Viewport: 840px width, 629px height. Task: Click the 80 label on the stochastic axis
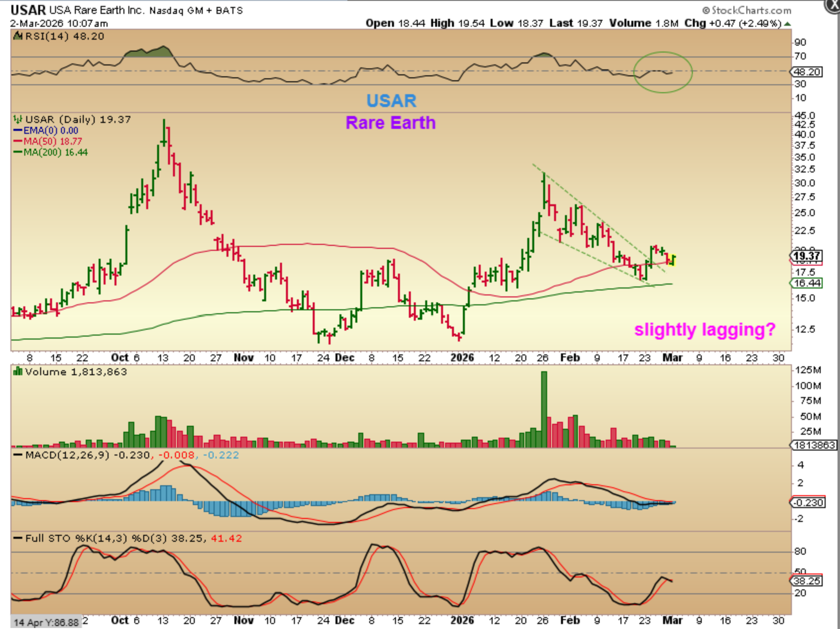(x=800, y=551)
